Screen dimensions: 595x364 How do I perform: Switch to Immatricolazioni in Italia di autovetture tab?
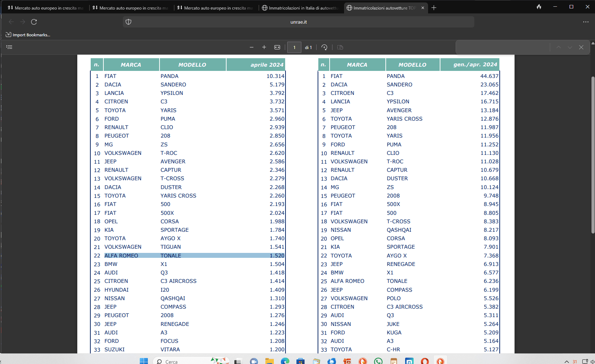(x=301, y=8)
